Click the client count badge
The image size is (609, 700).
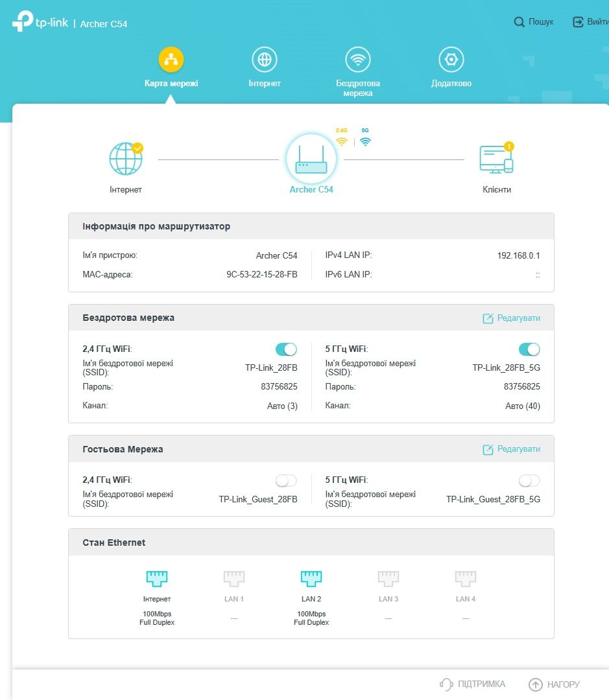coord(509,146)
